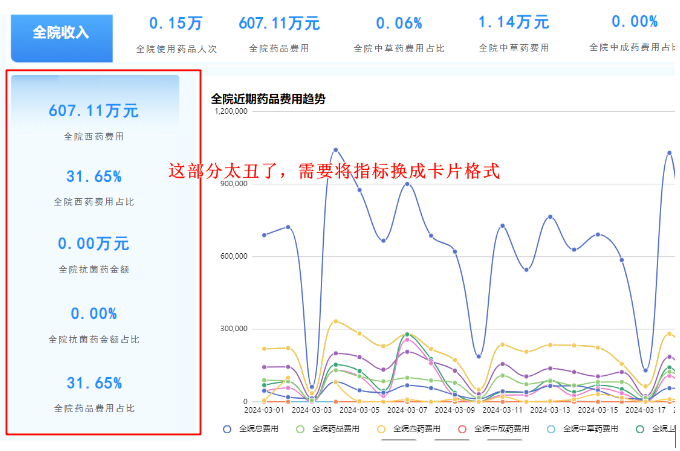
Task: Click the 2024-03-07 x-axis date label
Action: click(x=407, y=410)
